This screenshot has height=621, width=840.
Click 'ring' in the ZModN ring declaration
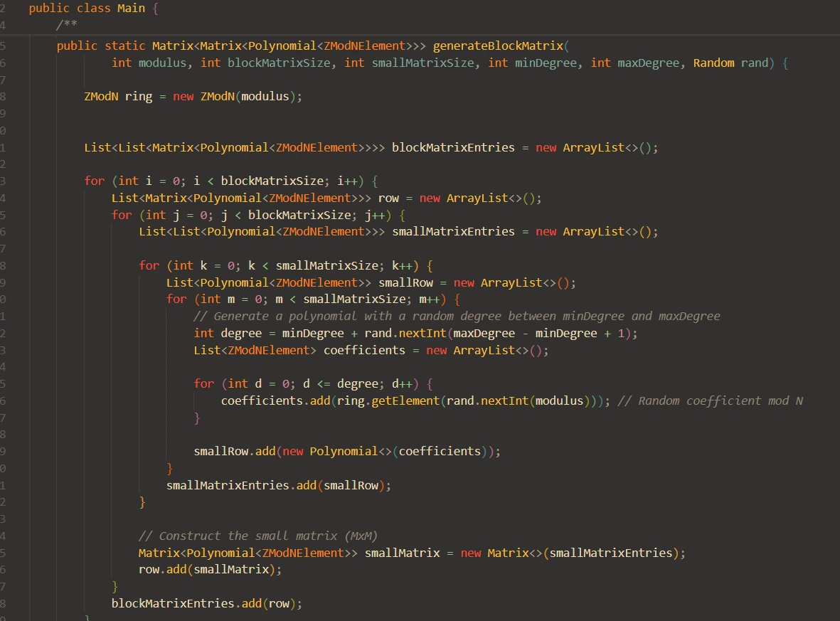139,96
